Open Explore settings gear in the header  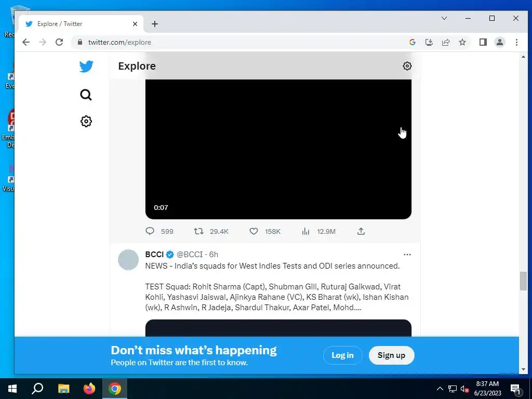click(x=407, y=66)
